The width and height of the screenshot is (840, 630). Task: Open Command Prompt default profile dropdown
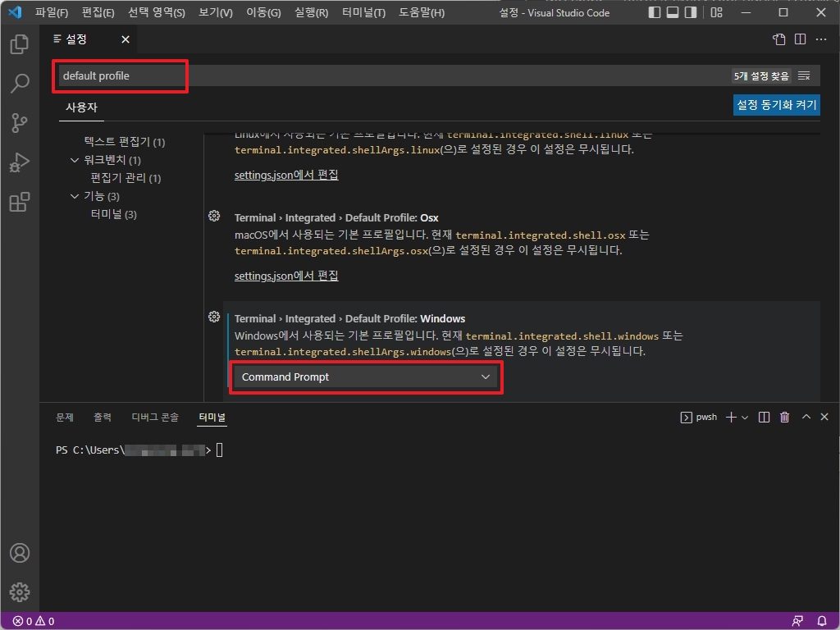pos(366,377)
